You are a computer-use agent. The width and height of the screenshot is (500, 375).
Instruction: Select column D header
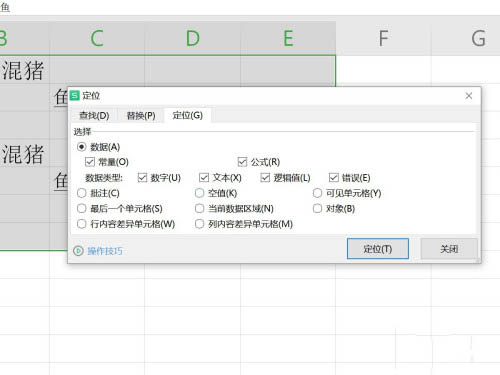coord(193,38)
